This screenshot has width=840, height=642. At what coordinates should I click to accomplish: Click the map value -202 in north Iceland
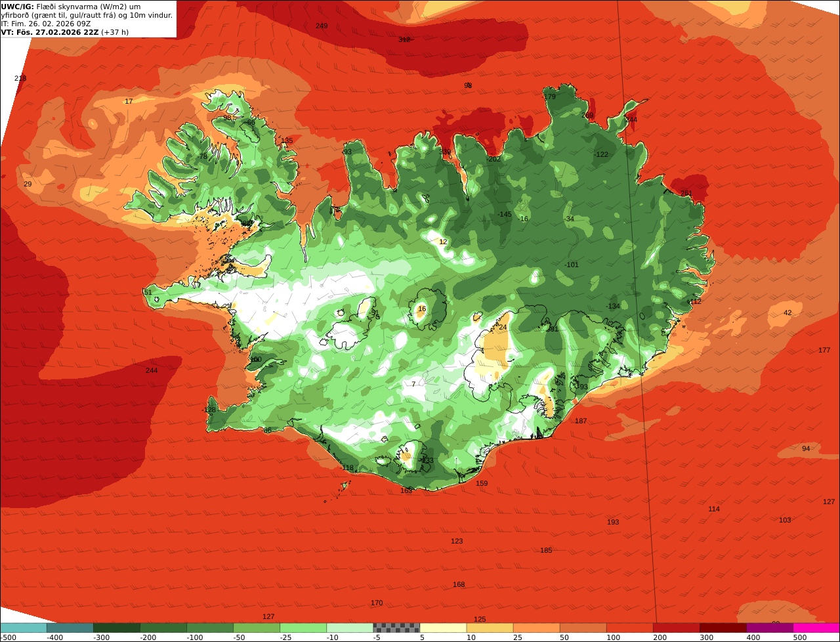pos(493,159)
